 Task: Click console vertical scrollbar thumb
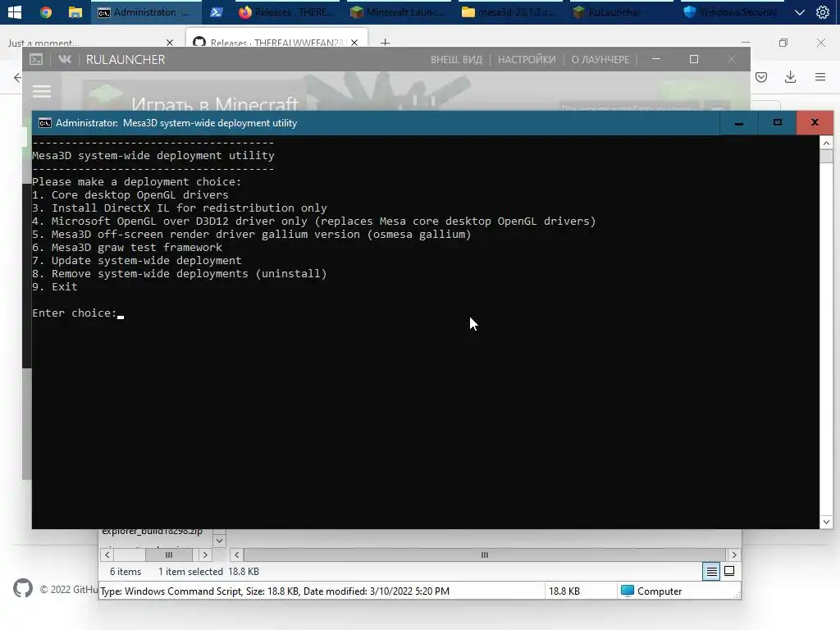tap(826, 157)
